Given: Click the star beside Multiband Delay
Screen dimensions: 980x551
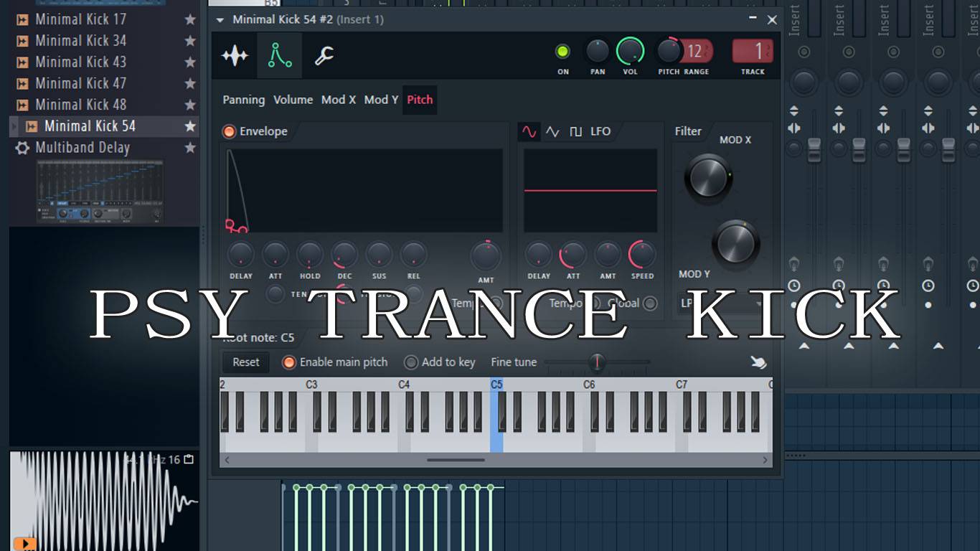Looking at the screenshot, I should [x=190, y=148].
